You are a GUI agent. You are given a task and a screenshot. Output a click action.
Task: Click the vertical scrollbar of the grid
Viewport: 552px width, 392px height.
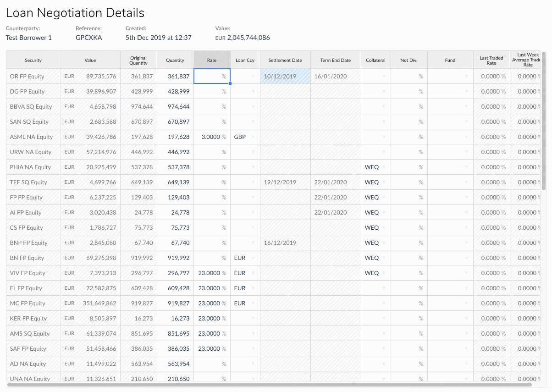tap(544, 119)
